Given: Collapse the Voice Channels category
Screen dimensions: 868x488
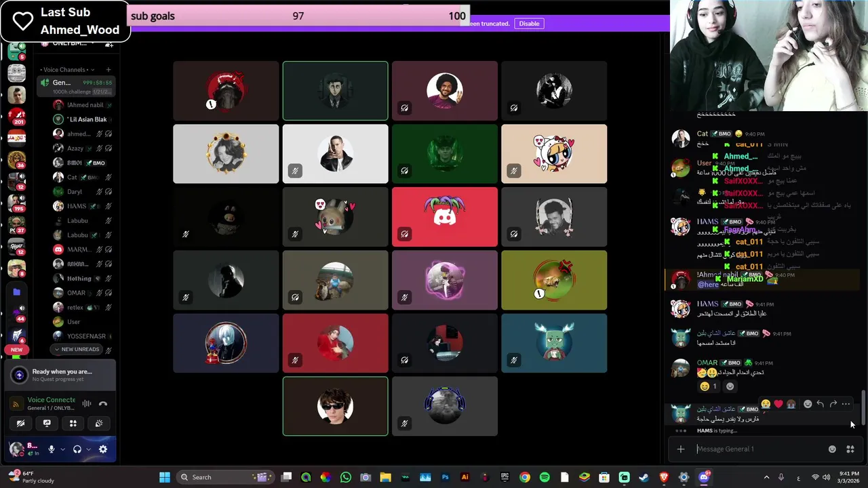Looking at the screenshot, I should (66, 69).
